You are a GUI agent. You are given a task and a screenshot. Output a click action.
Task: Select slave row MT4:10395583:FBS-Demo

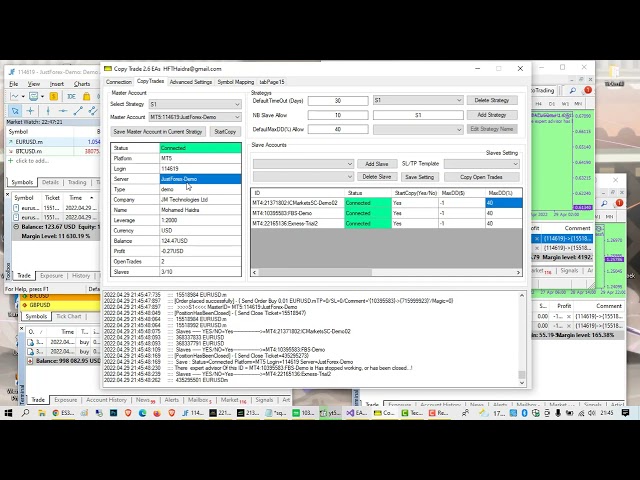coord(387,213)
